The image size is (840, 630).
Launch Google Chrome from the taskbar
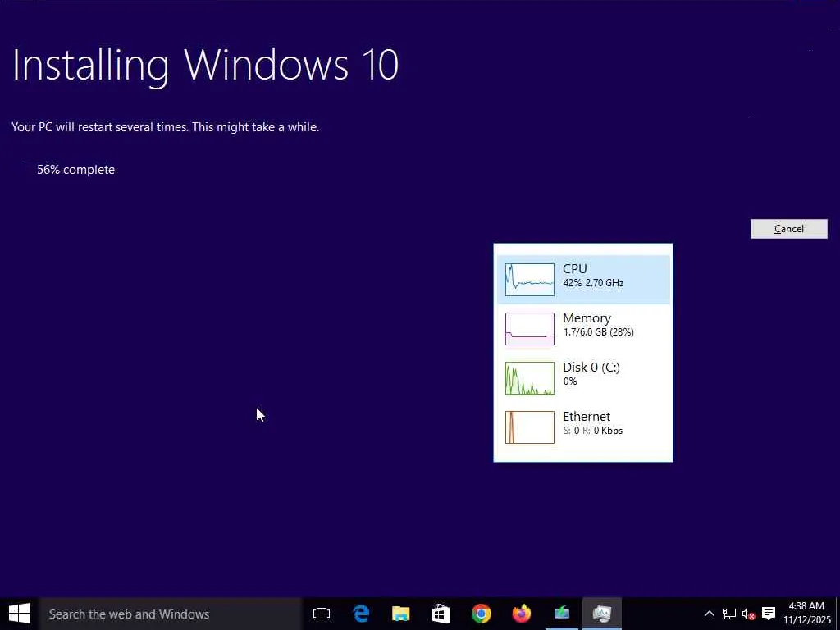point(481,614)
